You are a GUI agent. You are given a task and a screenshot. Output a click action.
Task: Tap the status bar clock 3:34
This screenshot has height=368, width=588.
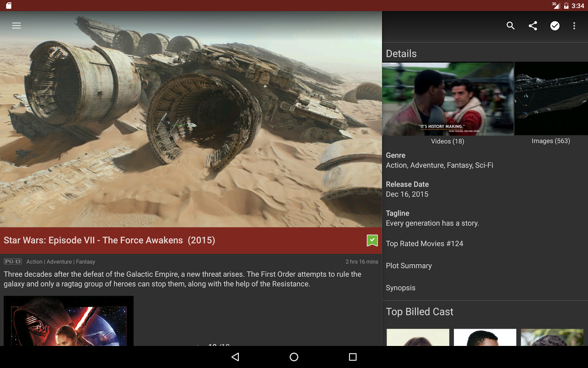point(578,6)
